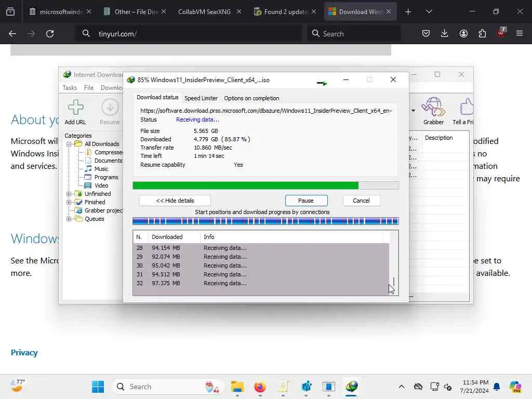Viewport: 532px width, 399px height.
Task: Click the Windows taskbar Search box
Action: click(168, 387)
